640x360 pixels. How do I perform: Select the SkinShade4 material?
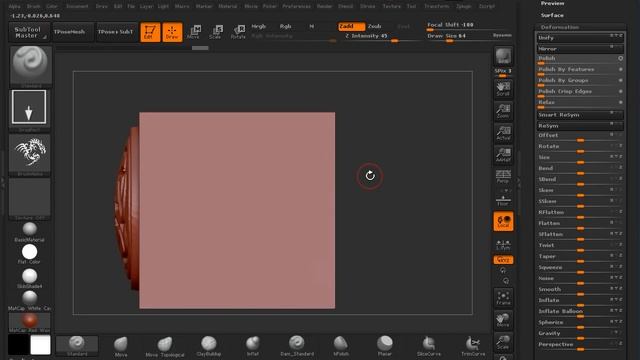point(29,278)
